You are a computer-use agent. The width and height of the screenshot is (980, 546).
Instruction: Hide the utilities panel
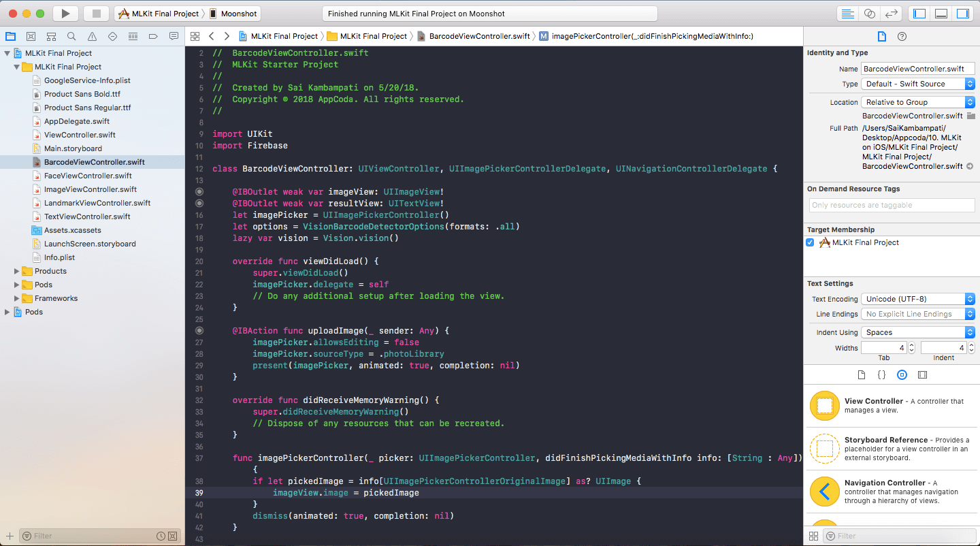click(x=962, y=14)
